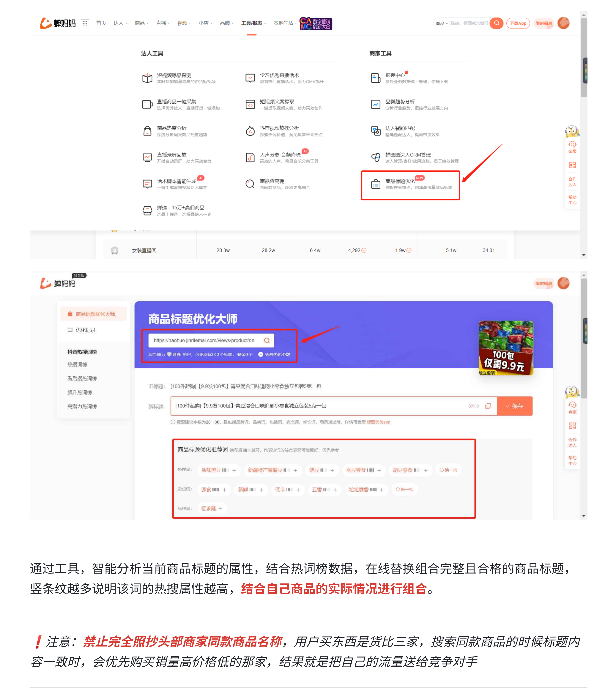Image resolution: width=616 pixels, height=699 pixels.
Task: Click the Chanmama logo in top navigation
Action: click(x=57, y=23)
